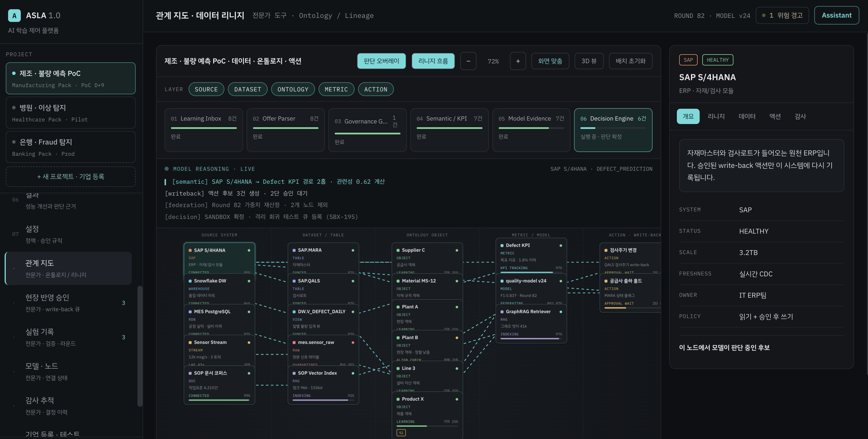Open the 개요 tab in detail panel

688,116
